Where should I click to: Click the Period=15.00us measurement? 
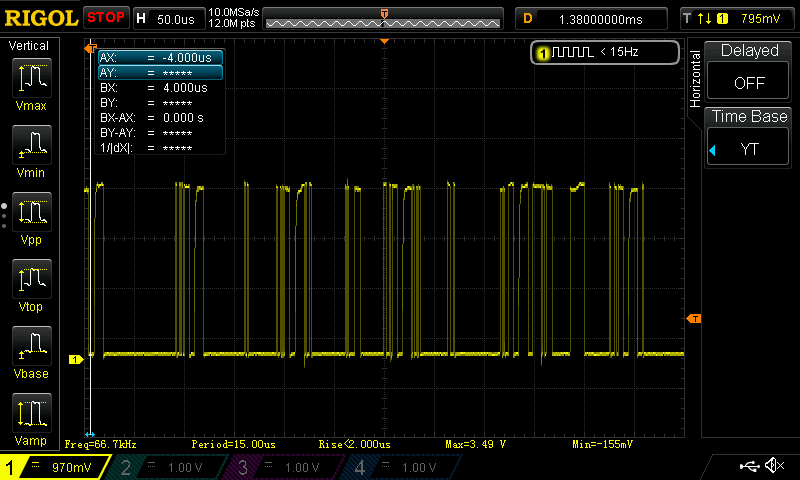(234, 444)
